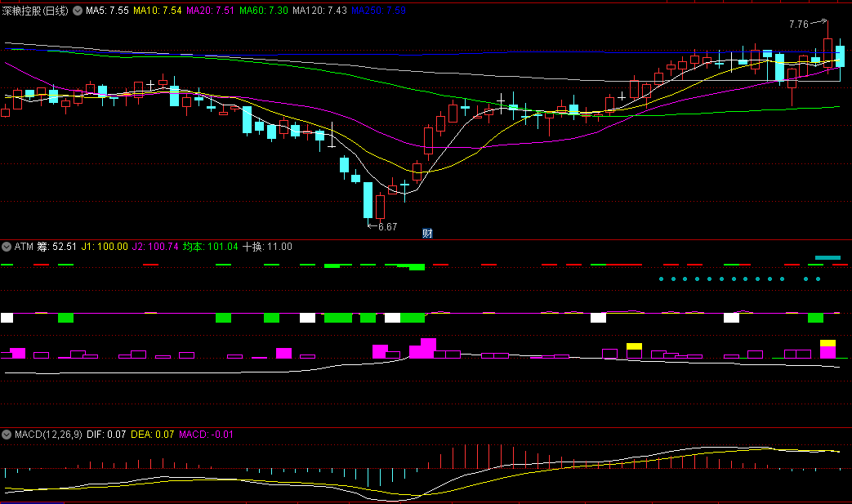This screenshot has width=852, height=504.
Task: Click the 财 financial marker icon
Action: pos(427,234)
